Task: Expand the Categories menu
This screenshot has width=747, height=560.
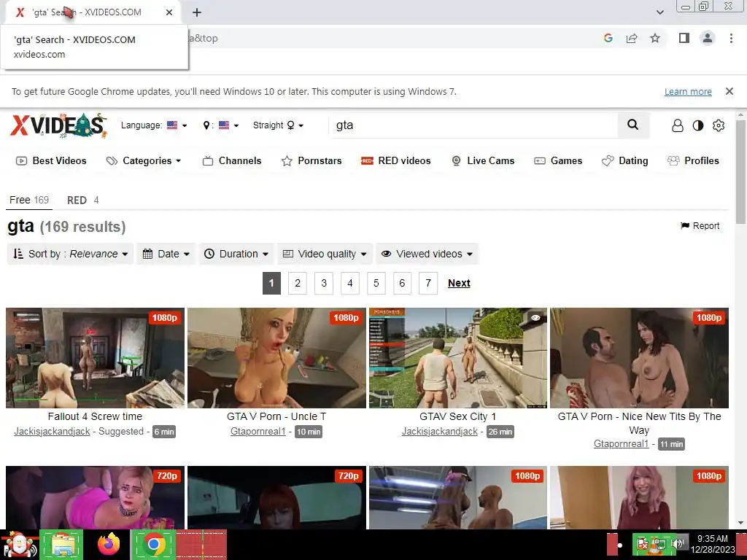Action: [x=144, y=161]
